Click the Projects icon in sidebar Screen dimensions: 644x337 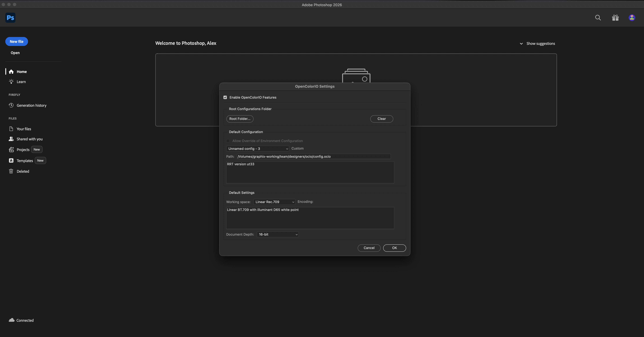coord(11,150)
